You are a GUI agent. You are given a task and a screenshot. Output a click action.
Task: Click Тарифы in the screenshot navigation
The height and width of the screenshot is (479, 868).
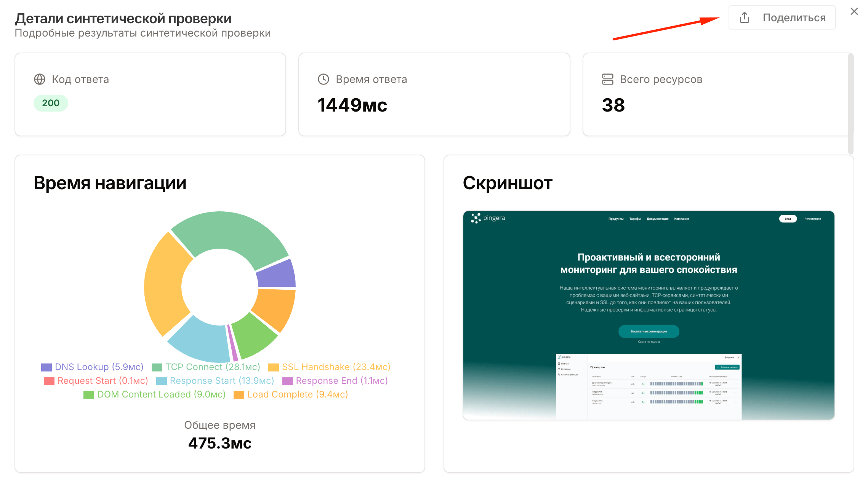point(635,219)
